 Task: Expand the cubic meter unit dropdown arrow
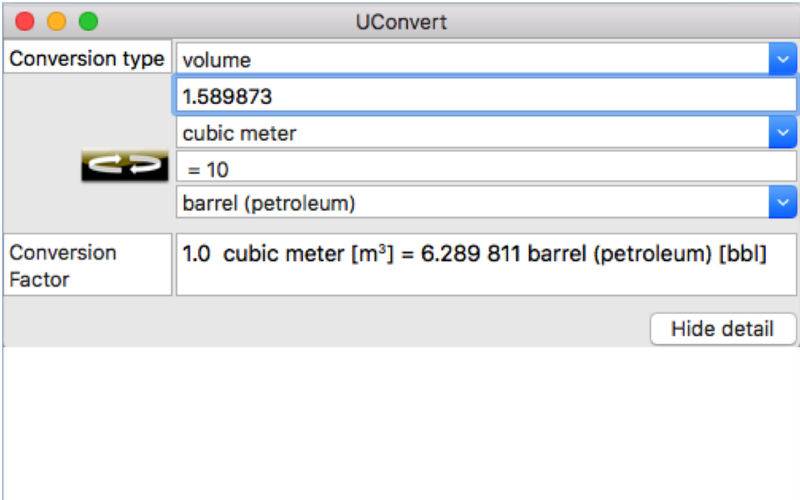point(782,132)
